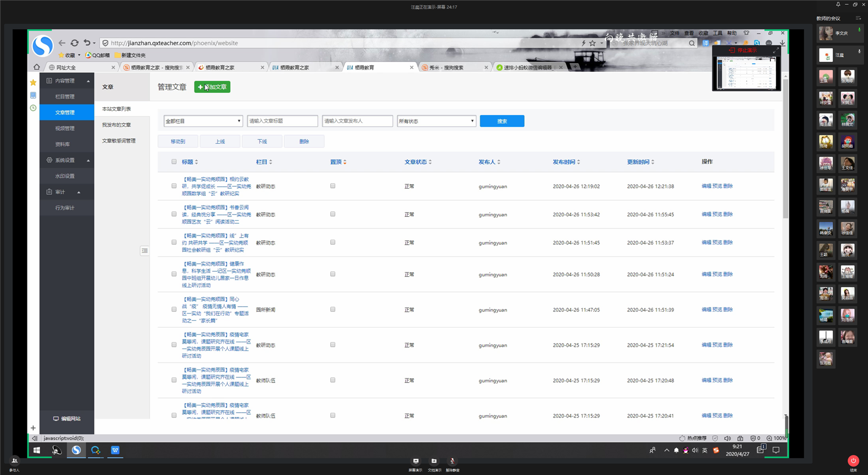The width and height of the screenshot is (868, 475).
Task: Expand the shared-screen preview arrows
Action: pos(776,50)
